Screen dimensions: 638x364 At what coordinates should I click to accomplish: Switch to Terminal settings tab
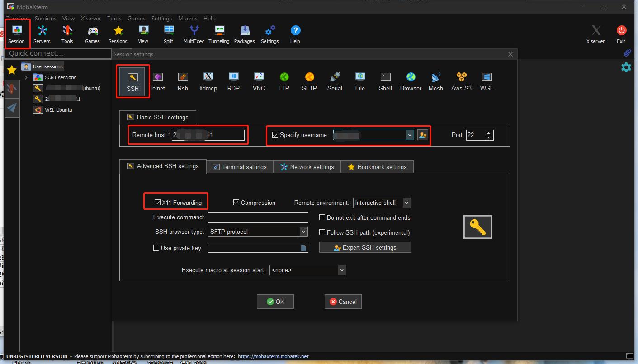(240, 167)
